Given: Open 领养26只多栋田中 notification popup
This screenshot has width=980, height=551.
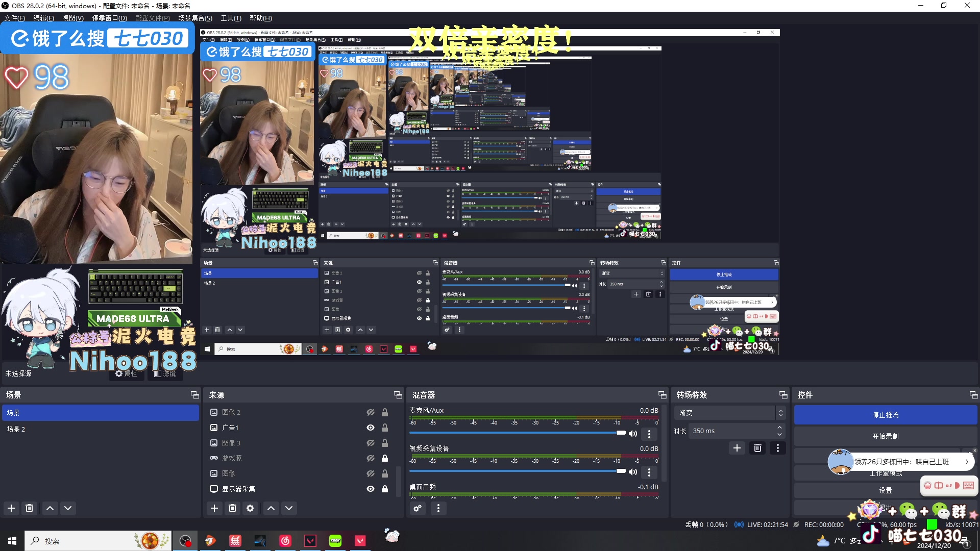Looking at the screenshot, I should pos(901,462).
